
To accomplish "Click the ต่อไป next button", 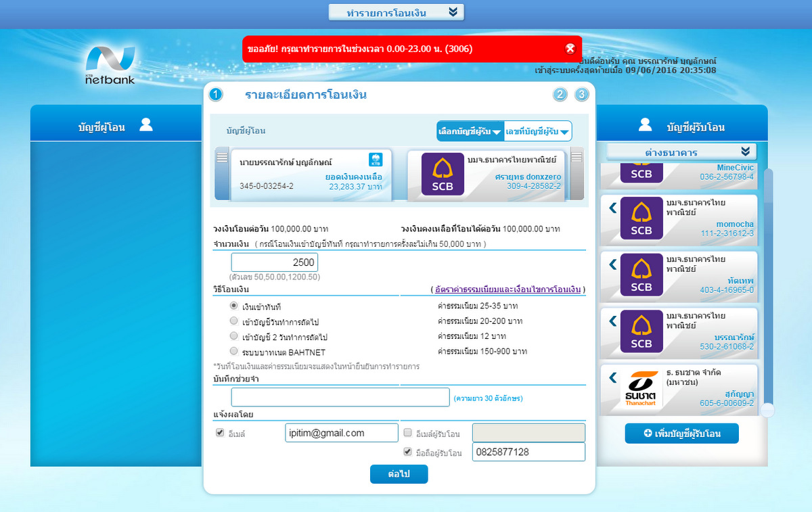I will click(x=399, y=475).
